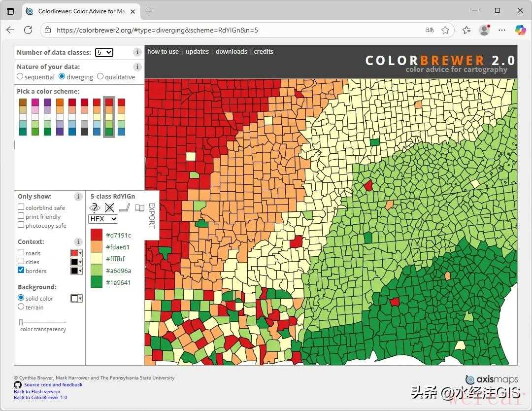This screenshot has height=411, width=532.
Task: Add page to favorites with star icon
Action: pos(445,30)
